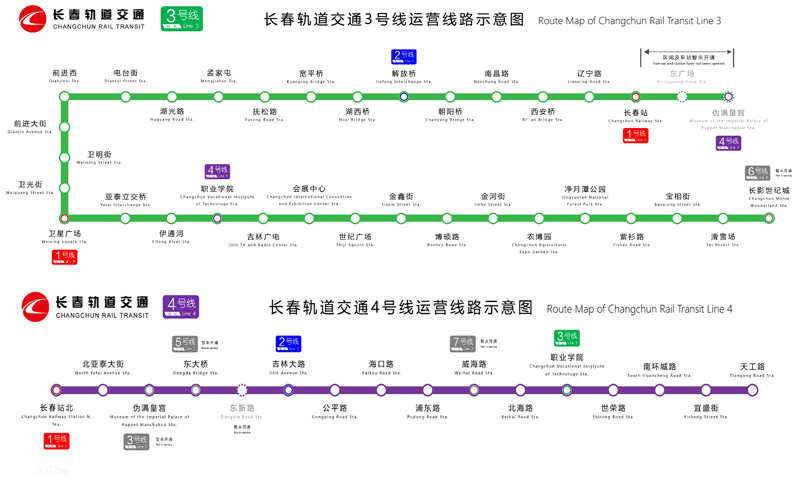The height and width of the screenshot is (483, 800).
Task: Select the Tiangong Road terminal station marker
Action: 751,390
